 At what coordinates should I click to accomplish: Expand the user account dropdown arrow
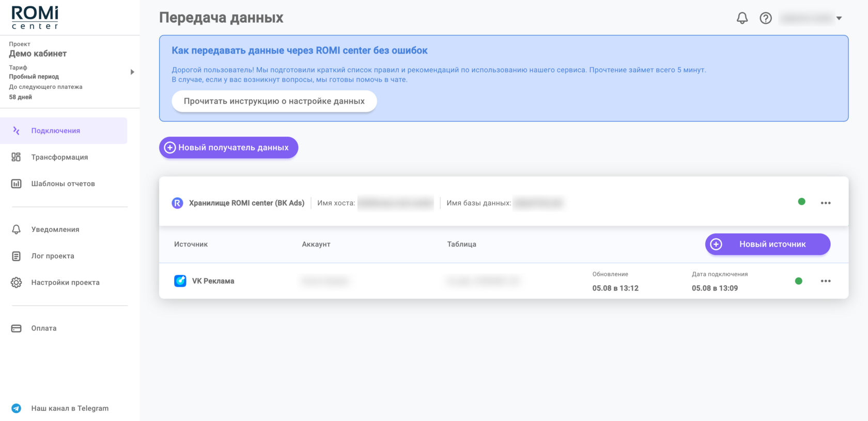pyautogui.click(x=839, y=18)
